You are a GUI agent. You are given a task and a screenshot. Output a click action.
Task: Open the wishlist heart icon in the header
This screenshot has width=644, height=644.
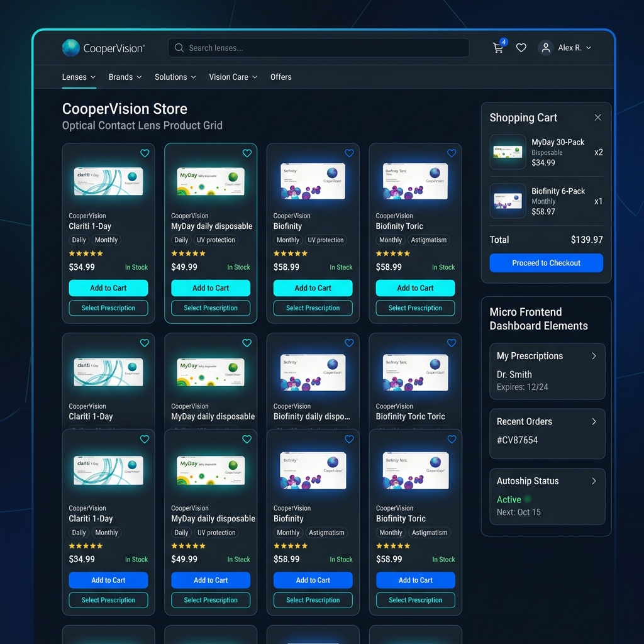[x=521, y=48]
